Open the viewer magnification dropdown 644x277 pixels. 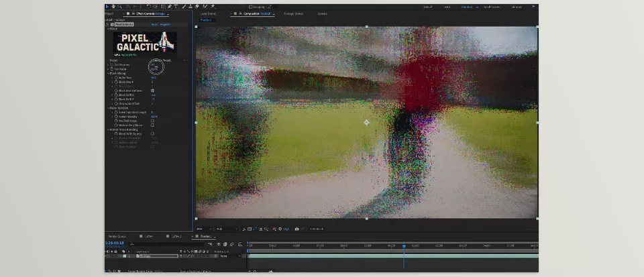(204, 229)
